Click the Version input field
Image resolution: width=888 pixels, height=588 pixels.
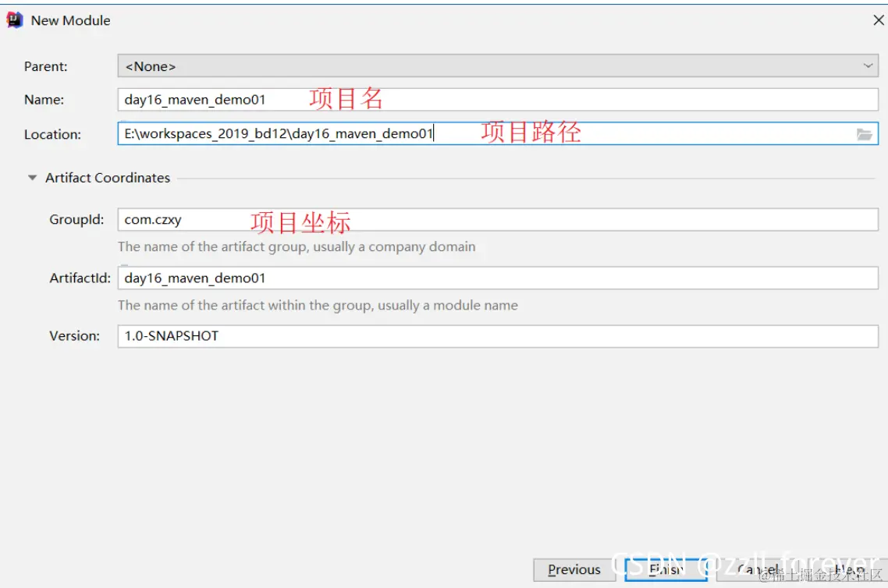[498, 336]
